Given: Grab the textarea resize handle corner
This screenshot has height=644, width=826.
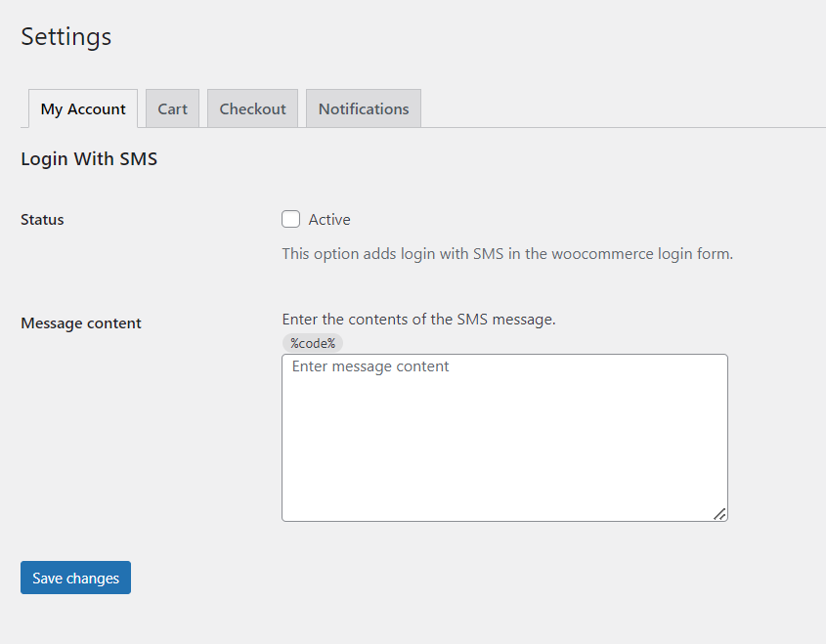Looking at the screenshot, I should point(719,514).
